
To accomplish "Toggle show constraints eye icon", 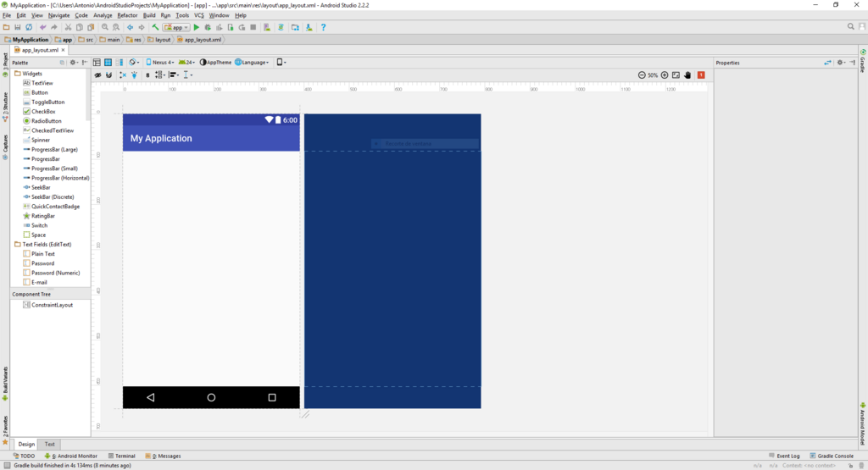I will point(97,75).
